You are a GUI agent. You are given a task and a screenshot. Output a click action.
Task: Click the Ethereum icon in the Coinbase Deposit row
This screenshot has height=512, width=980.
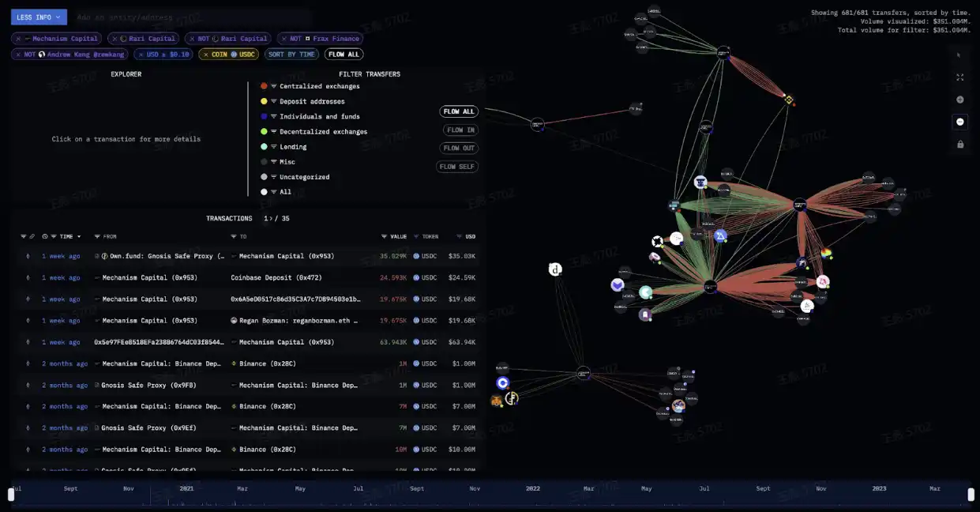point(28,277)
